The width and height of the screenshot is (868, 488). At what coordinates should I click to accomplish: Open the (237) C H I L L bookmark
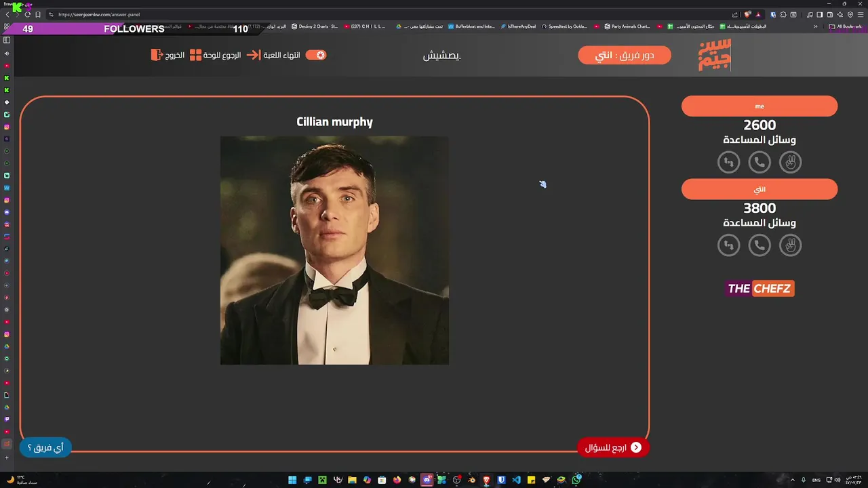365,26
